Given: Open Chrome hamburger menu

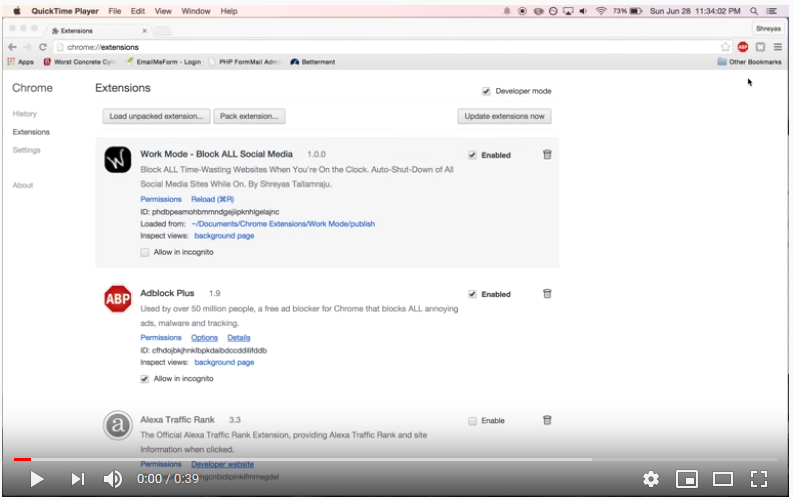Looking at the screenshot, I should click(778, 47).
